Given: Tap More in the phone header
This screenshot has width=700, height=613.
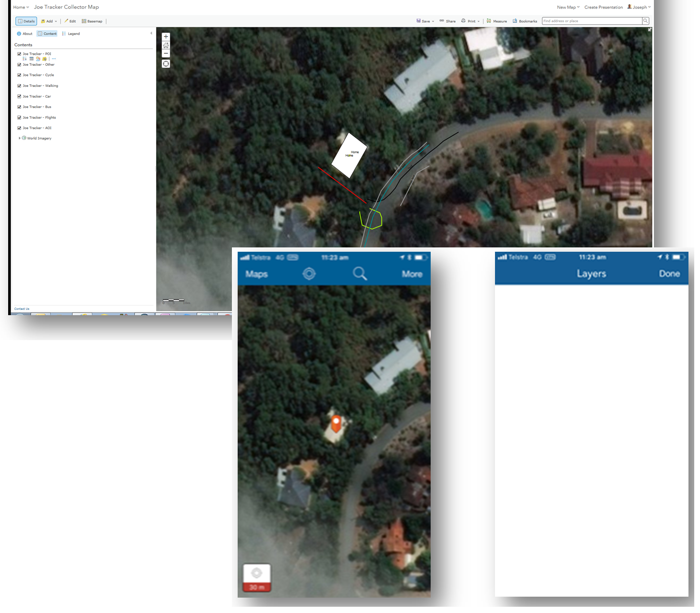Looking at the screenshot, I should click(x=412, y=274).
